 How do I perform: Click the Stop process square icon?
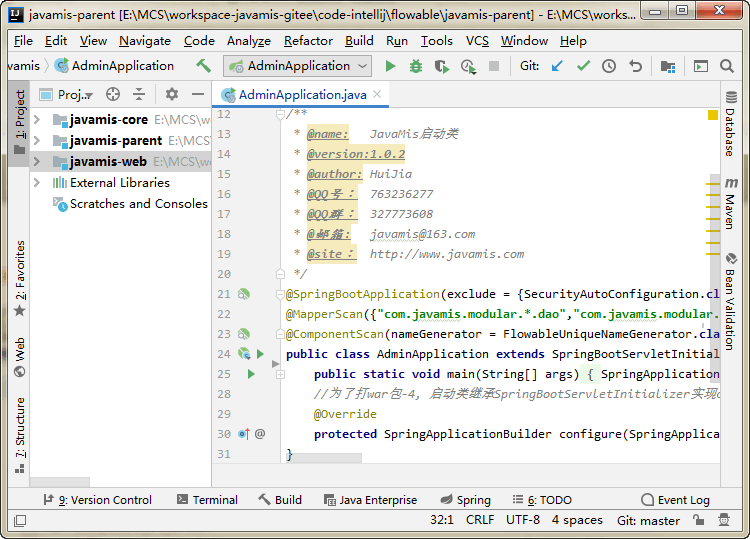coord(494,66)
